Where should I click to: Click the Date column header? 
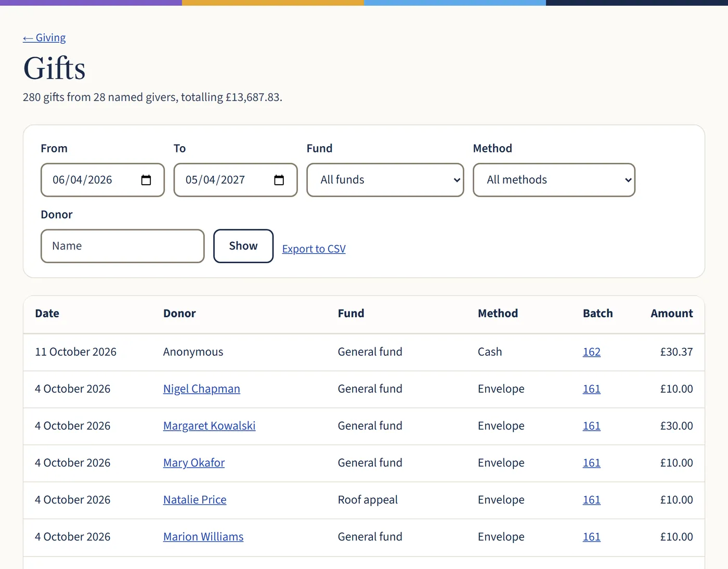pyautogui.click(x=47, y=314)
